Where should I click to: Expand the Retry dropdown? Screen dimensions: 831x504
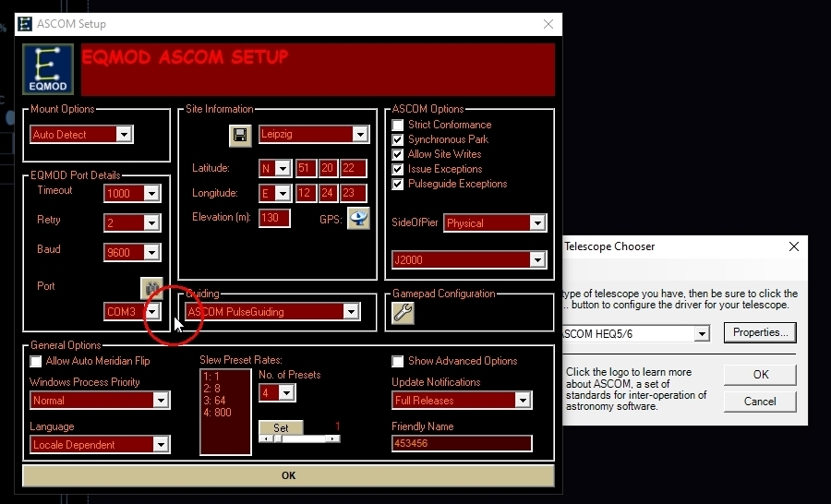click(151, 223)
